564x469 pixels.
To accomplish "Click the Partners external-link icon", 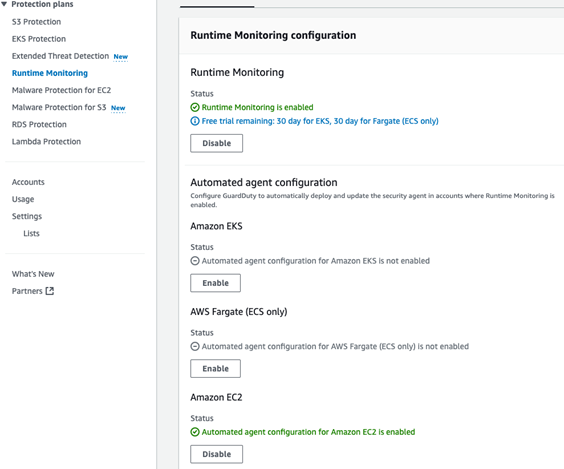I will click(x=50, y=291).
